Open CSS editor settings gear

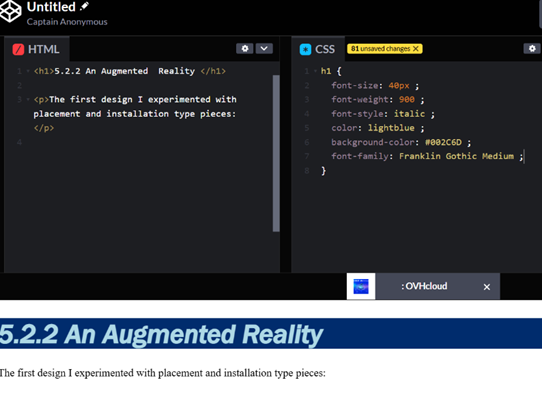532,48
